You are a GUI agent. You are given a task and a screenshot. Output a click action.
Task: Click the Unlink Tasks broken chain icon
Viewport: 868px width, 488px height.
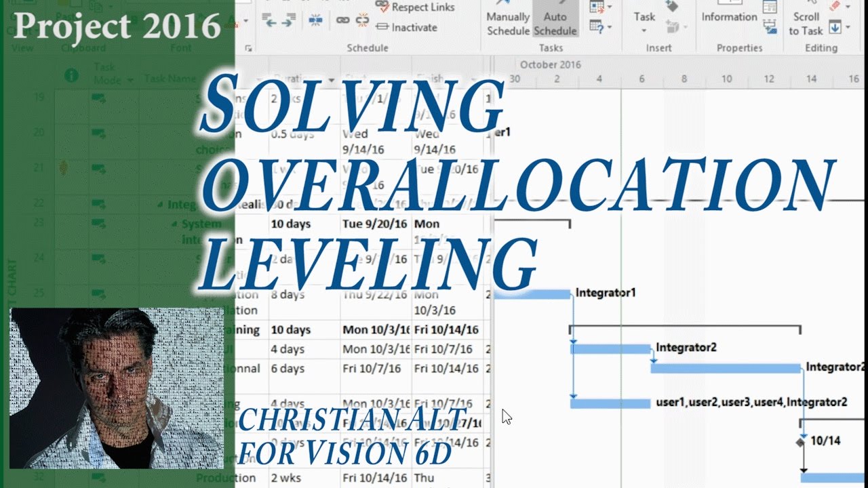tap(363, 20)
